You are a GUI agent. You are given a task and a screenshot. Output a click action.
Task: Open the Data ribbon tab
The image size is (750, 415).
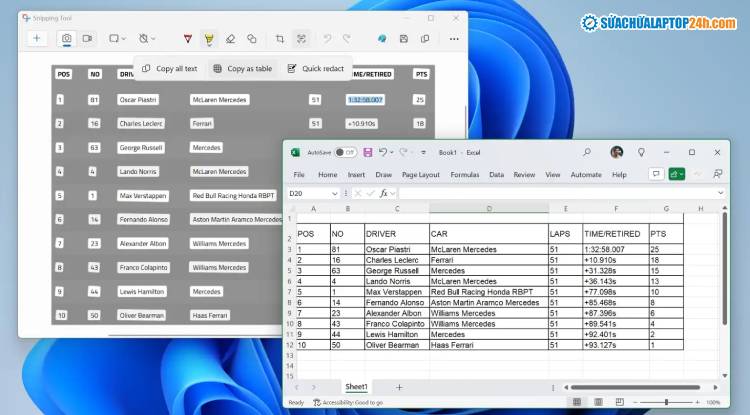(x=496, y=175)
